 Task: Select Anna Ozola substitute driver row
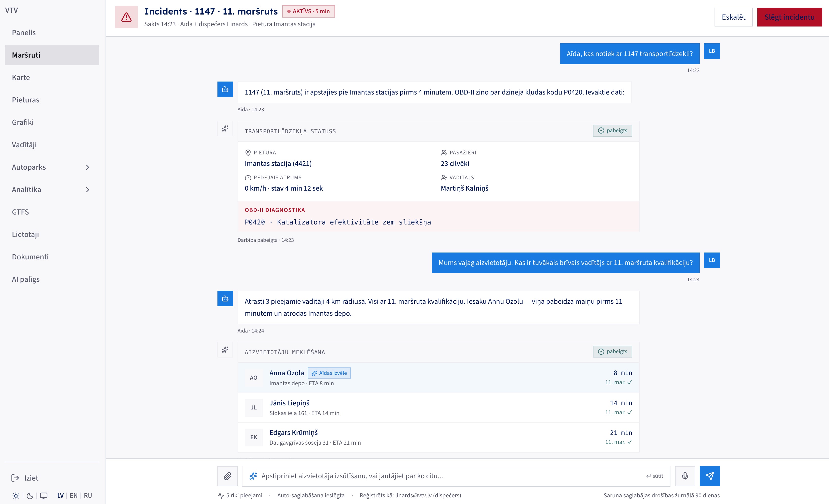tap(438, 378)
